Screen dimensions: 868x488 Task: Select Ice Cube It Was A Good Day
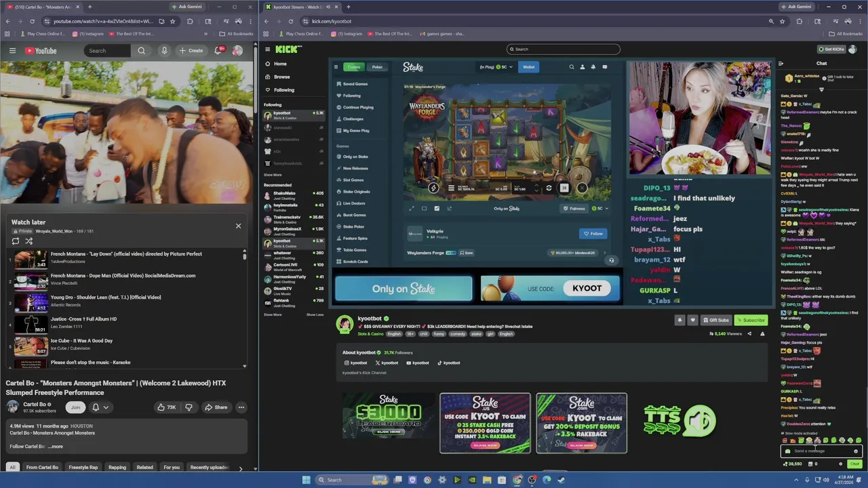click(125, 346)
